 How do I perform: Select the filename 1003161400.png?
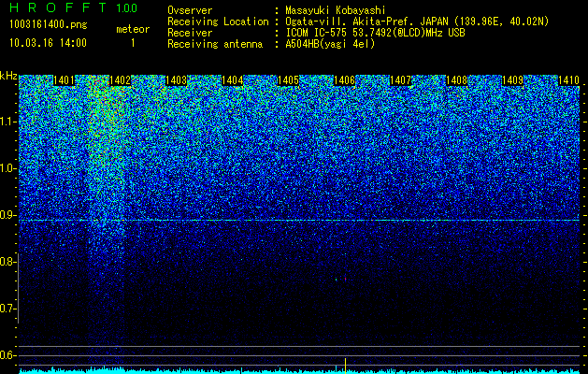coord(49,25)
